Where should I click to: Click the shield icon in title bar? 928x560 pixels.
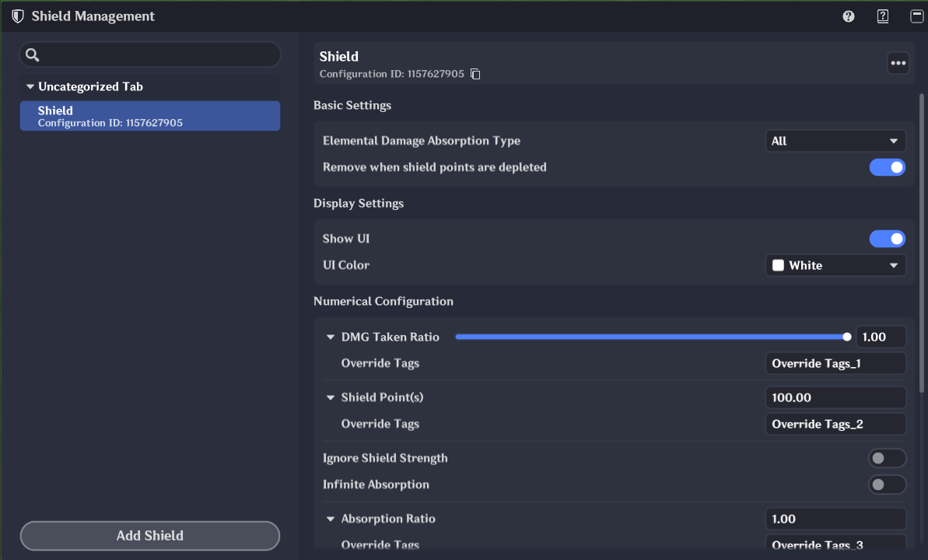coord(17,16)
